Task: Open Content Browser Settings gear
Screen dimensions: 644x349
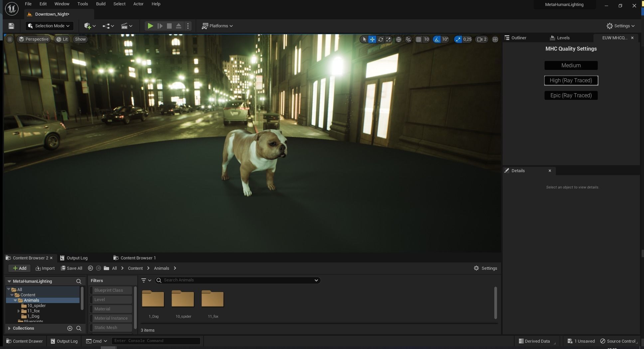Action: click(485, 268)
